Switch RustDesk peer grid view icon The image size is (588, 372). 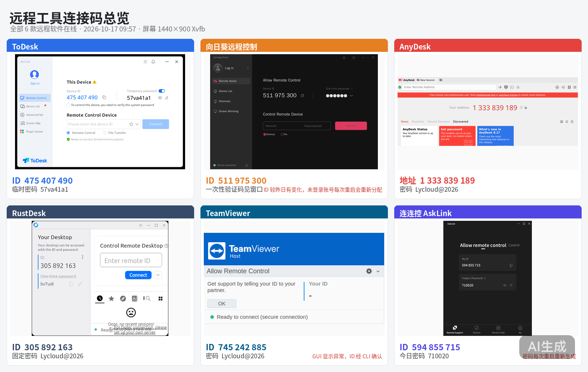[160, 298]
